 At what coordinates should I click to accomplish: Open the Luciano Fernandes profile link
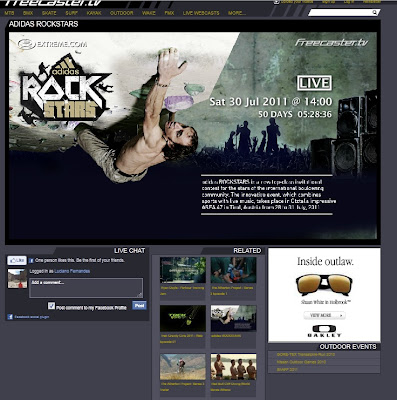pyautogui.click(x=72, y=271)
